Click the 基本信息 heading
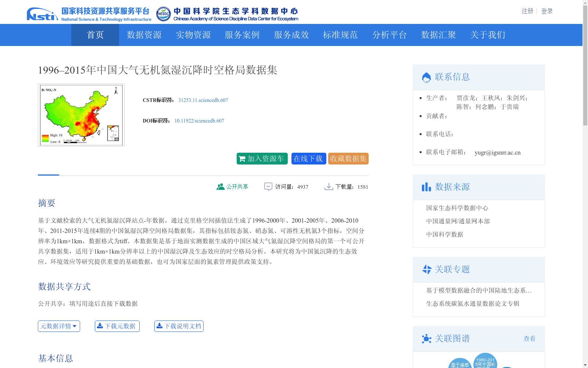 [x=55, y=358]
